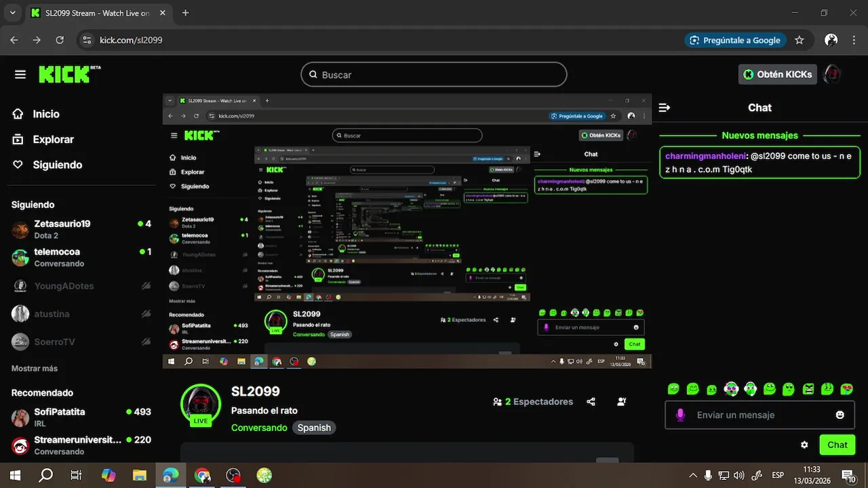Open OBS Studio from taskbar
This screenshot has width=868, height=488.
pos(233,476)
